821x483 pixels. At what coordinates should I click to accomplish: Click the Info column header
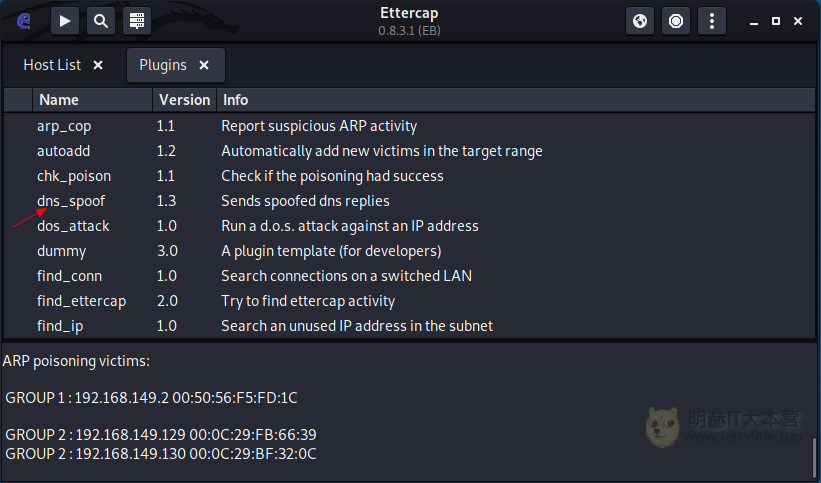516,100
